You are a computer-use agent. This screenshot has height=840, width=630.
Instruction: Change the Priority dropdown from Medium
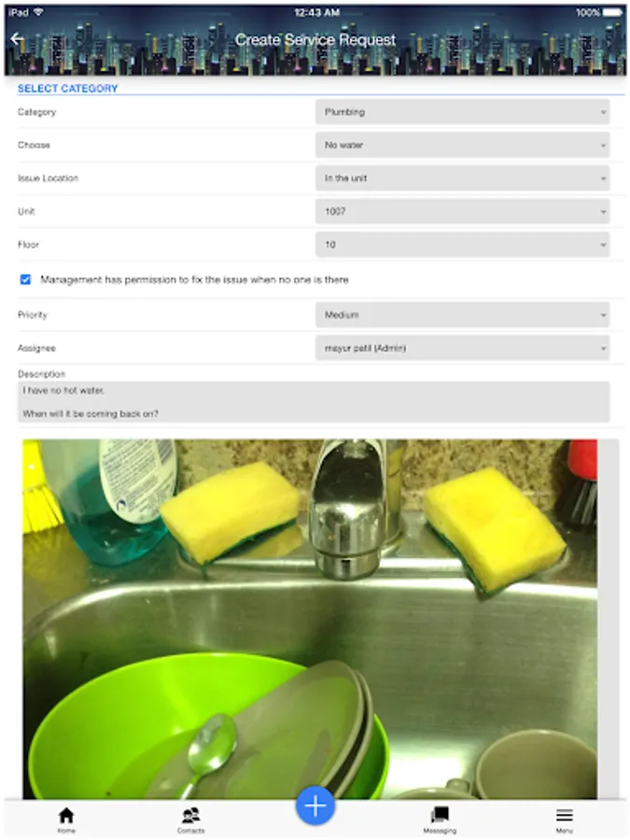click(462, 315)
